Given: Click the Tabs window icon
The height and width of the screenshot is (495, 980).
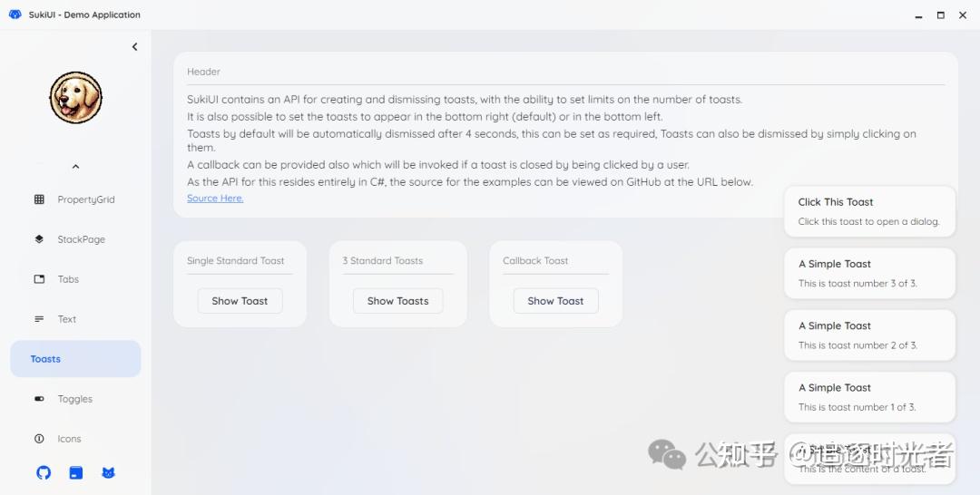Looking at the screenshot, I should [x=39, y=279].
